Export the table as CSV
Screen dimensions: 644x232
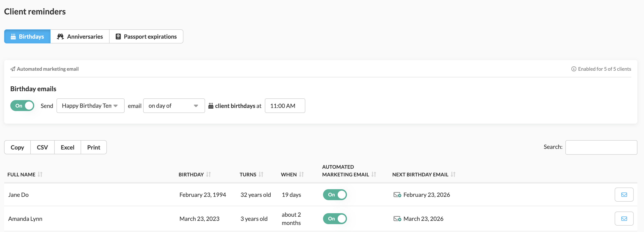pos(42,147)
